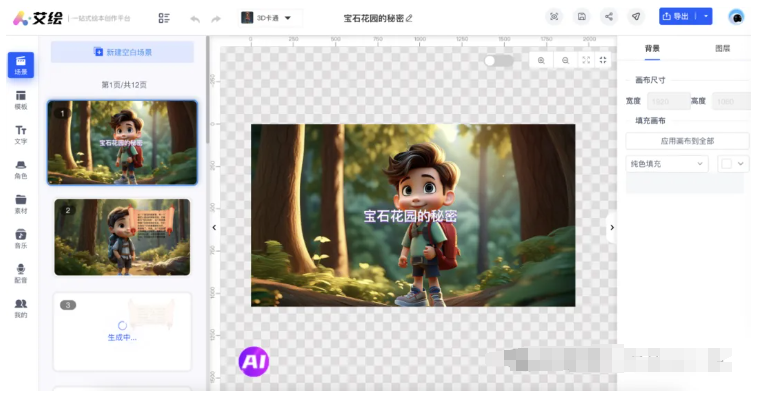This screenshot has width=761, height=394.
Task: Select the 场景 sidebar tab
Action: (21, 65)
